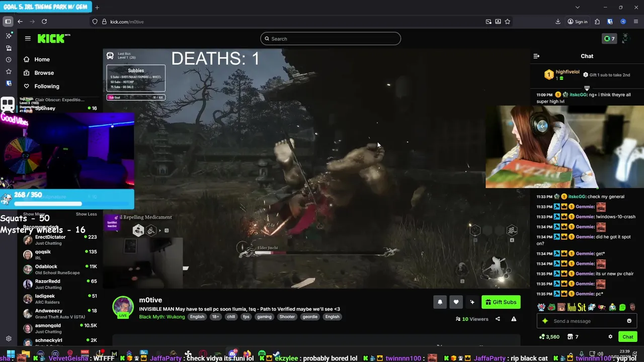The image size is (644, 362).
Task: Open the KICKs balance showing 7
Action: (x=609, y=39)
